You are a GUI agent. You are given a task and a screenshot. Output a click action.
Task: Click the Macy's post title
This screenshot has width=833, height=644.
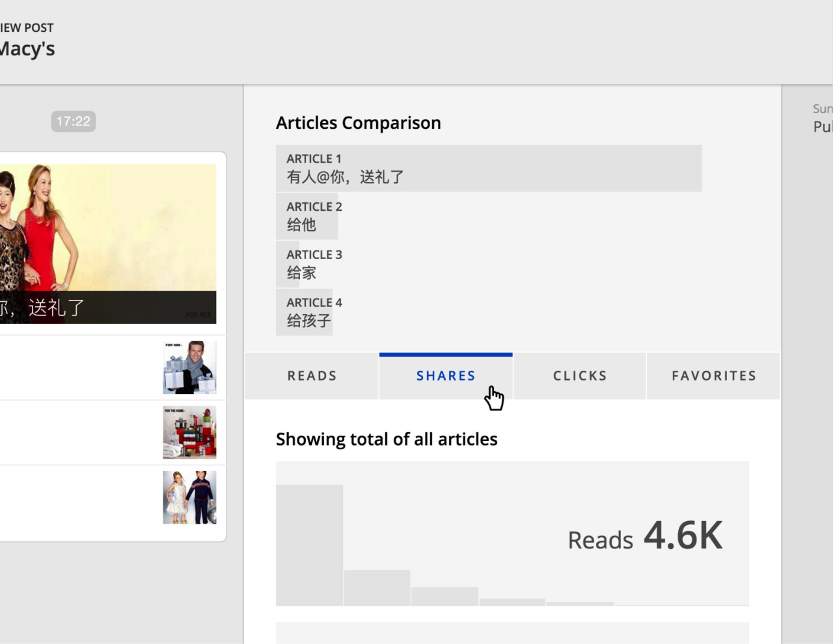tap(27, 49)
